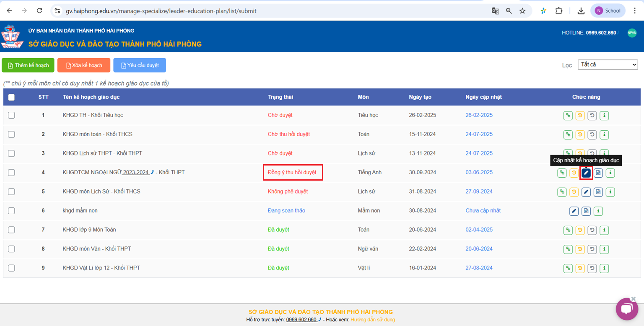Click the NPVN user avatar
644x326 pixels.
(632, 33)
